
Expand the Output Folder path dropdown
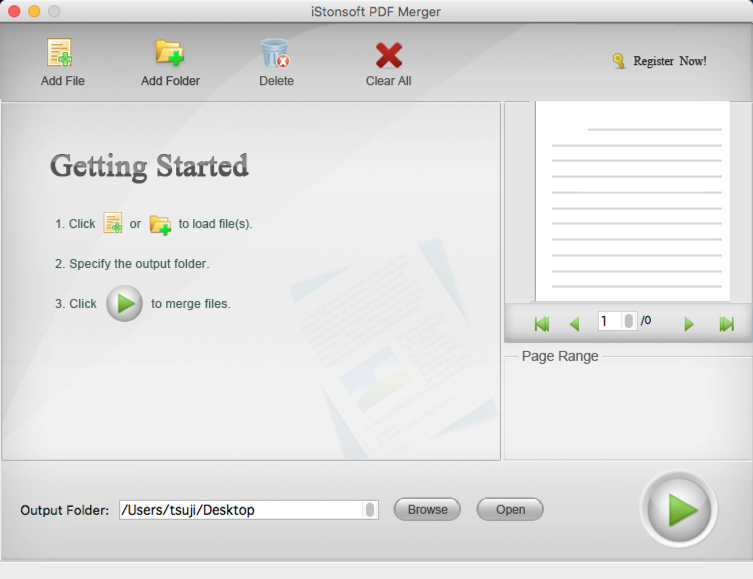pos(370,510)
